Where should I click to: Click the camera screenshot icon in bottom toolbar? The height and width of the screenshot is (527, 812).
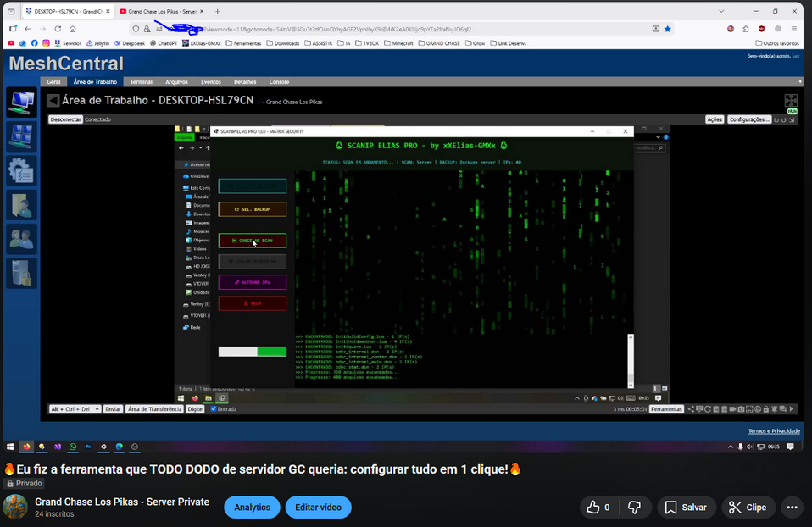pos(741,409)
